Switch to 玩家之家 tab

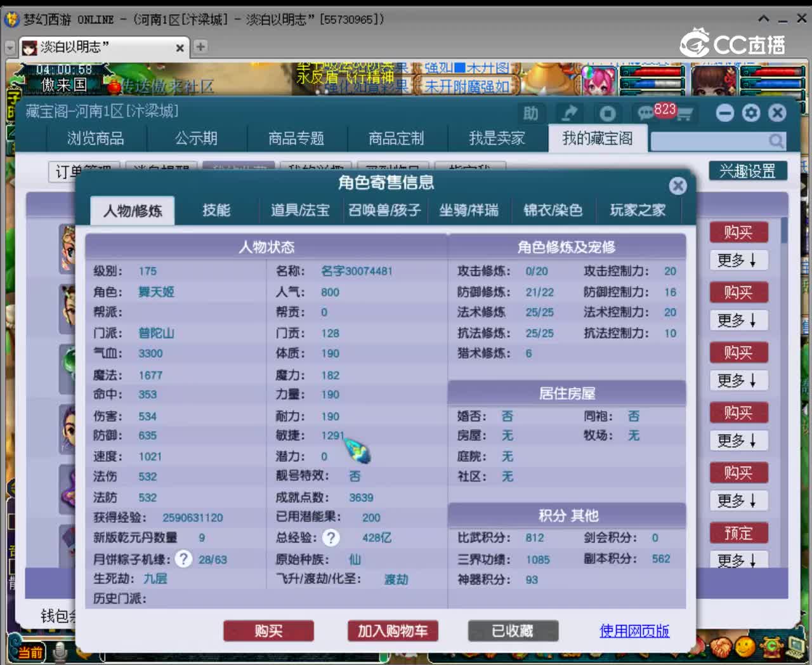click(x=638, y=211)
